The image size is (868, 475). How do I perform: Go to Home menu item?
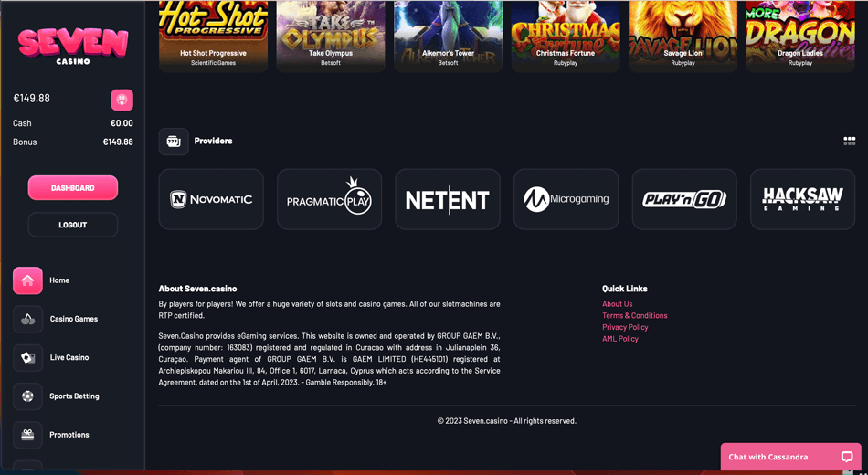[x=59, y=280]
